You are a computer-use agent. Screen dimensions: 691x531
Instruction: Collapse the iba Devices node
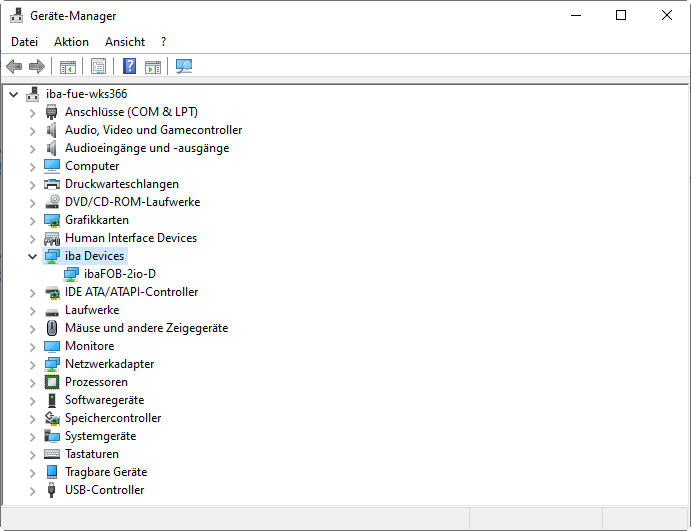click(32, 256)
